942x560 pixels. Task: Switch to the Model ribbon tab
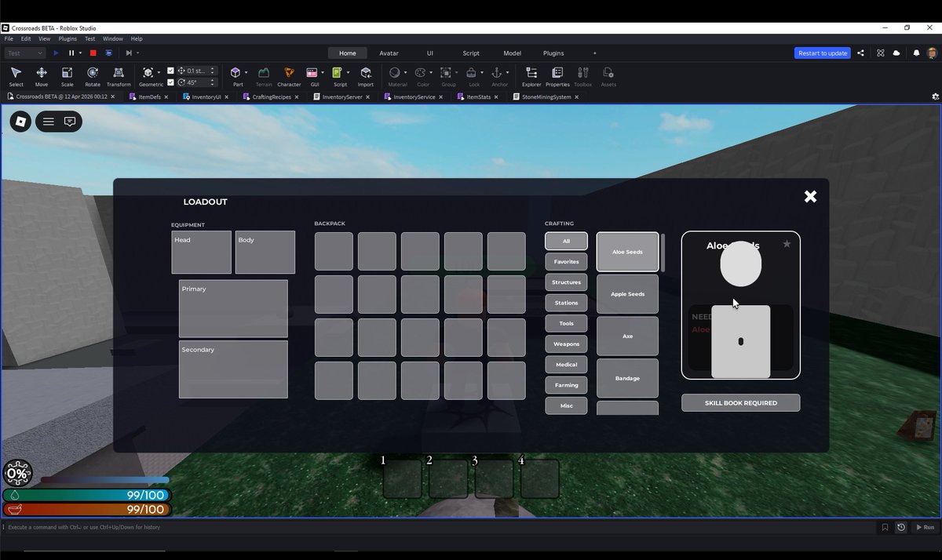tap(512, 53)
